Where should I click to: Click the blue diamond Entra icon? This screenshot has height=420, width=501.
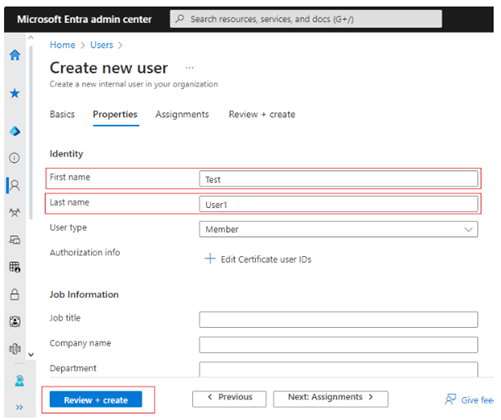point(15,131)
